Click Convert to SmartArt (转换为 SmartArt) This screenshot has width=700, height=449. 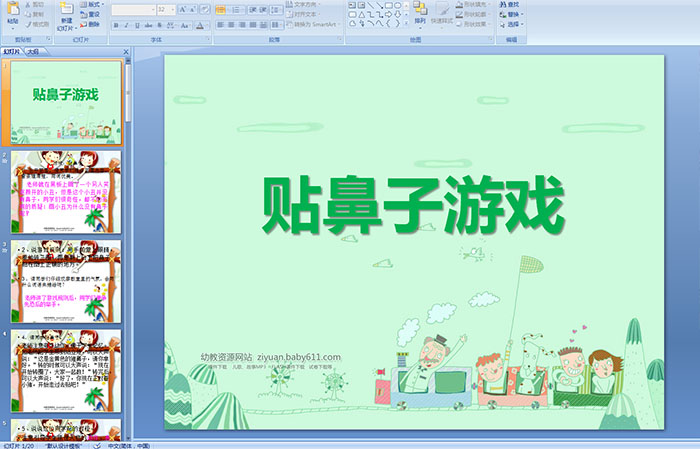coord(313,24)
